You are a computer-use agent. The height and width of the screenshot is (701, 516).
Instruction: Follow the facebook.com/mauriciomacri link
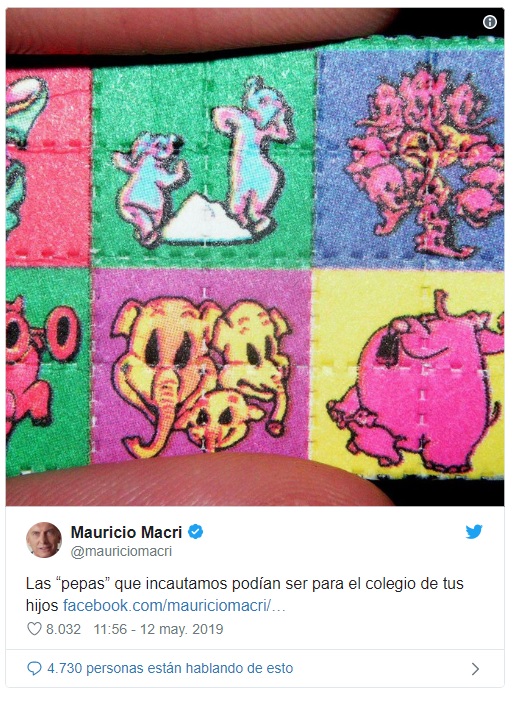tap(174, 606)
